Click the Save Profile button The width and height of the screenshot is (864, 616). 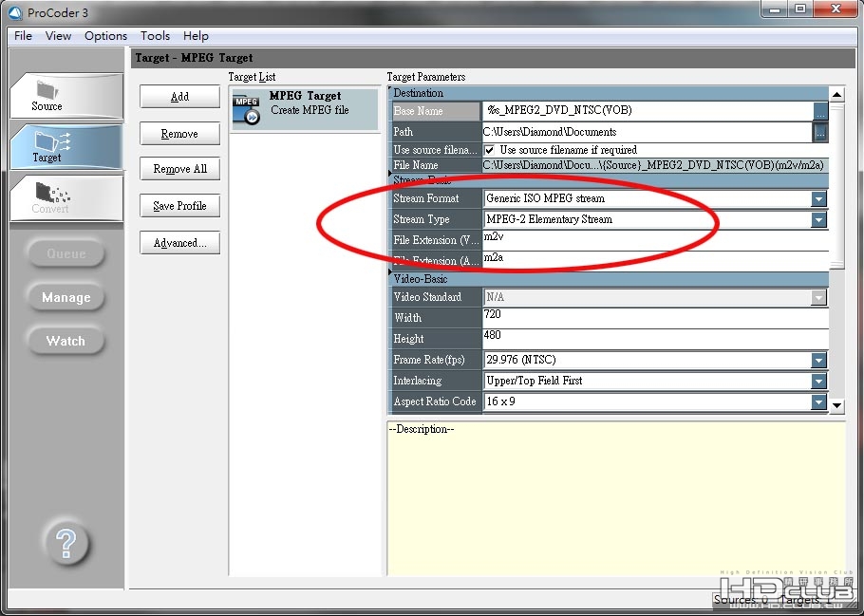[x=179, y=206]
